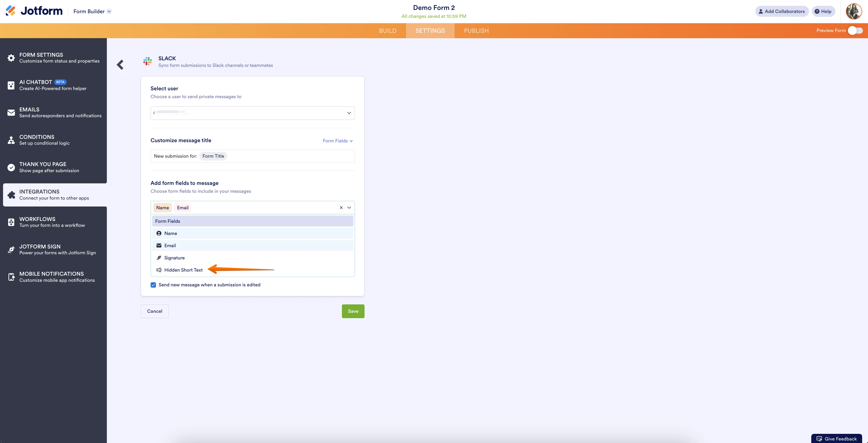
Task: Expand the Select user dropdown
Action: coord(349,113)
